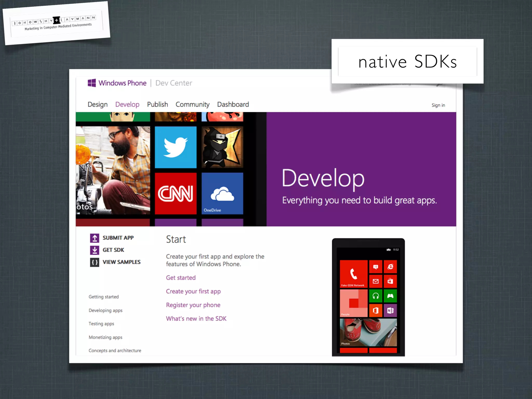Click the Get started link

(x=181, y=278)
